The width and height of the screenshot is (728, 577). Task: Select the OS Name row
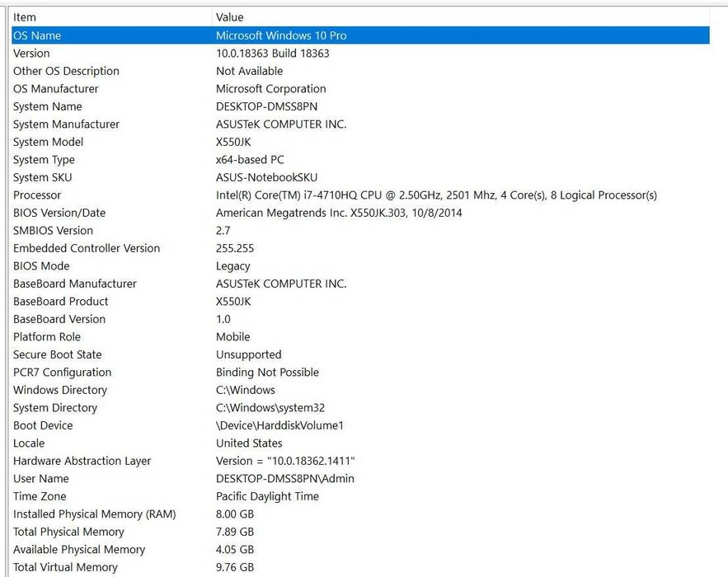click(360, 35)
